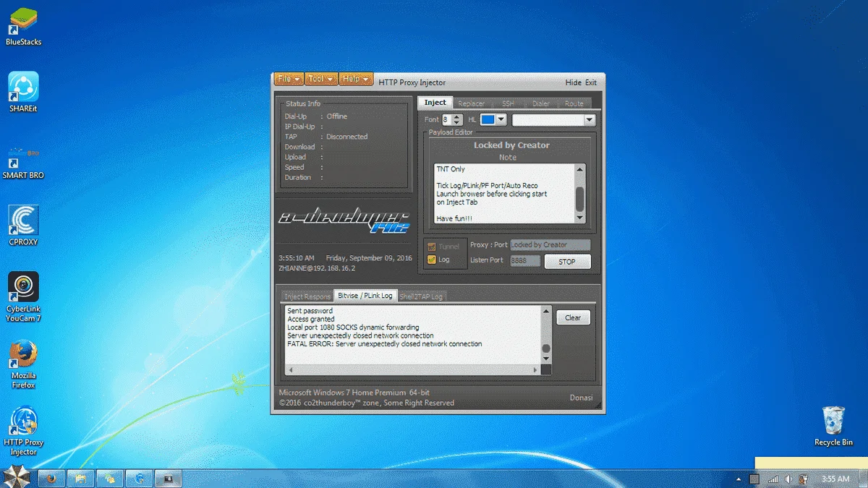Open the HTTP Proxy Injector taskbar button
This screenshot has width=868, height=488.
click(168, 479)
